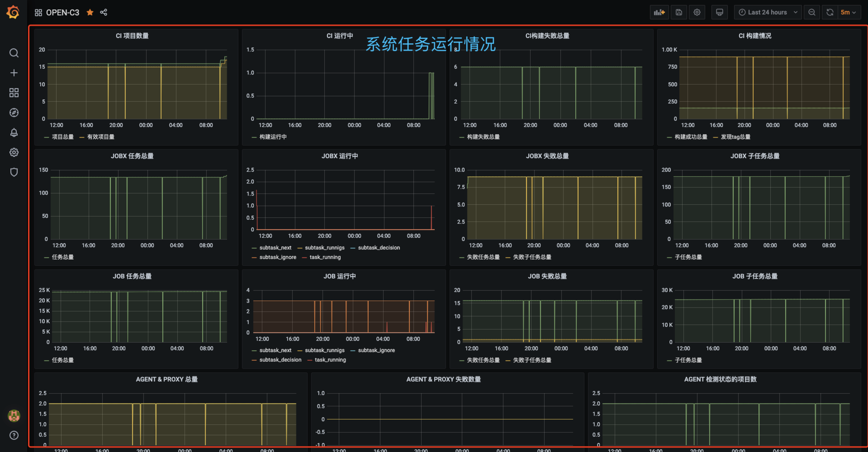Refresh the dashboard now
Screen dimensions: 868x452
830,12
